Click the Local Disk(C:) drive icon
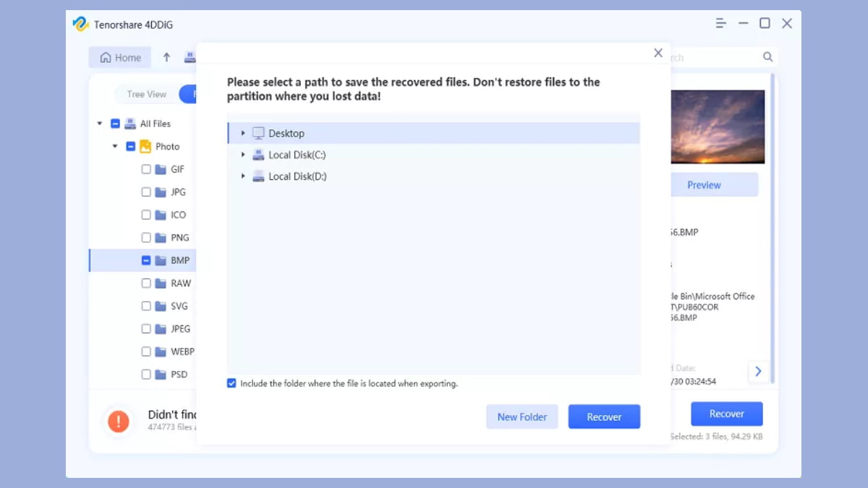 [258, 155]
